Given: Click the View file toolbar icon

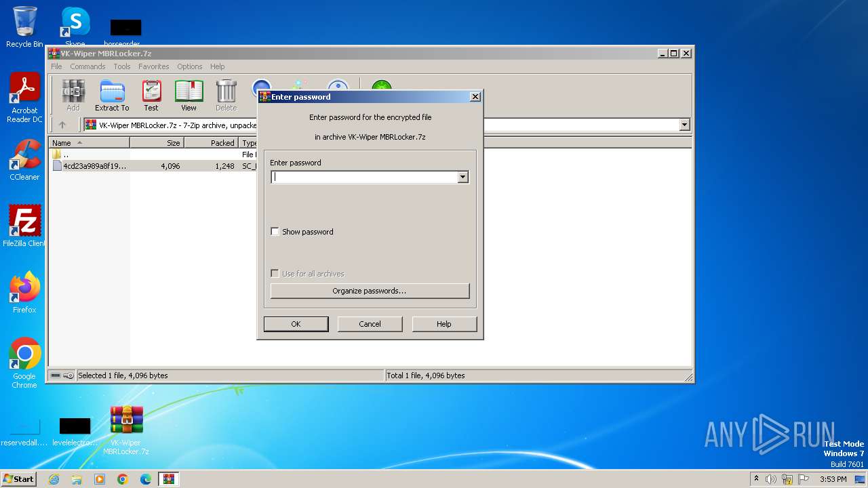Looking at the screenshot, I should pos(189,96).
